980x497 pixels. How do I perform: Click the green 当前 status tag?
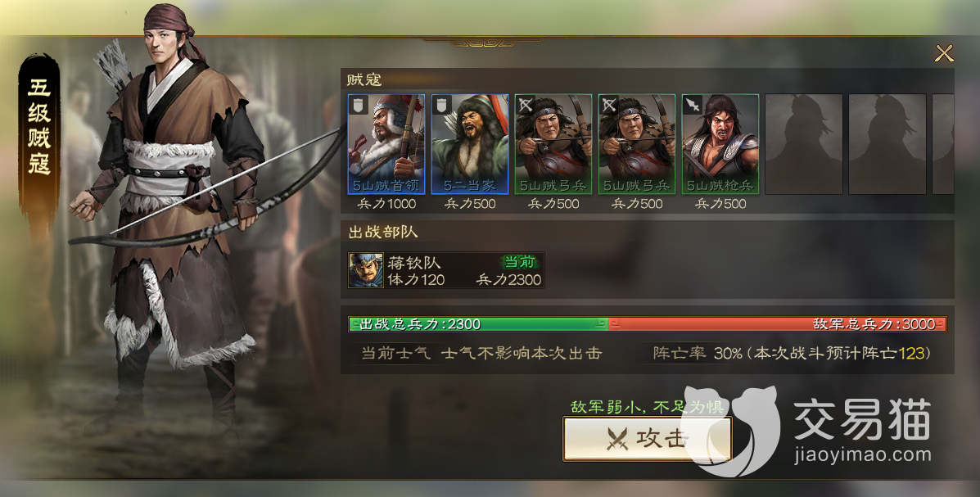click(519, 261)
